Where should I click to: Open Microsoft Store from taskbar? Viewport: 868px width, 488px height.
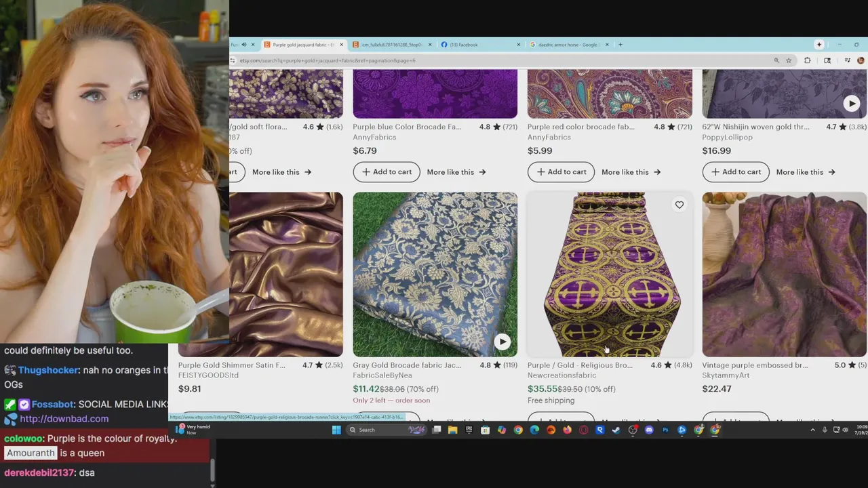coord(485,430)
